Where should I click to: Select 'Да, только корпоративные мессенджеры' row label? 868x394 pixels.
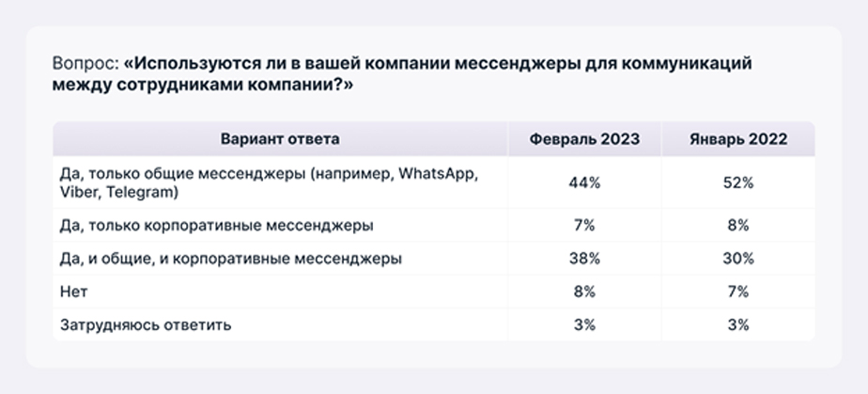(x=216, y=226)
